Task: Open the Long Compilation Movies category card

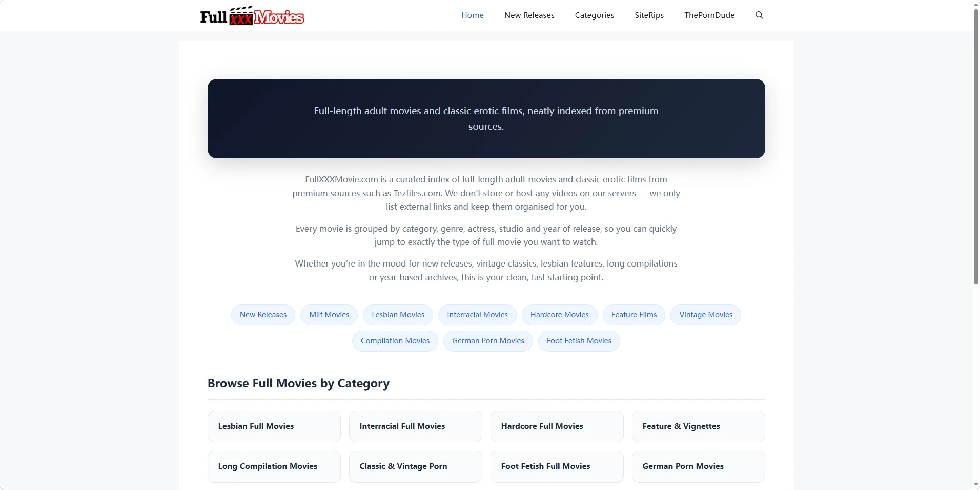Action: coord(274,466)
